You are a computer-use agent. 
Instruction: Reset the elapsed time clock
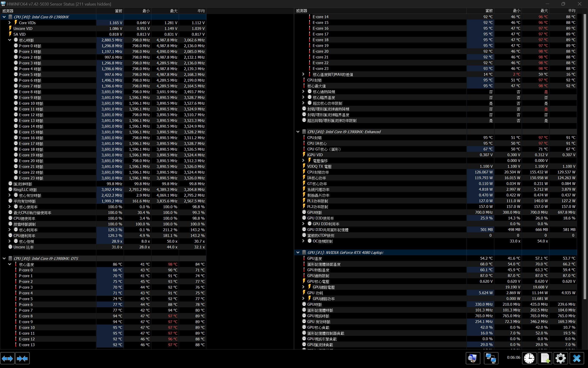(529, 358)
